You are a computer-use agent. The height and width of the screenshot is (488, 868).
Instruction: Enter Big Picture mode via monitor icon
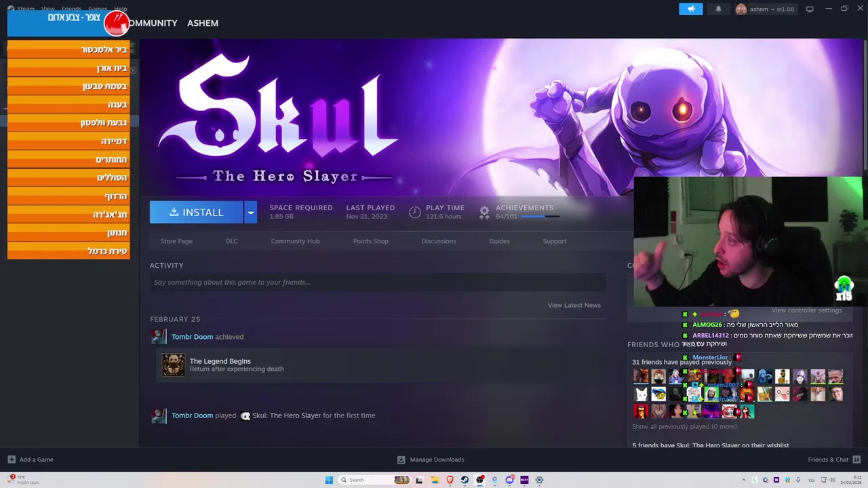click(810, 9)
